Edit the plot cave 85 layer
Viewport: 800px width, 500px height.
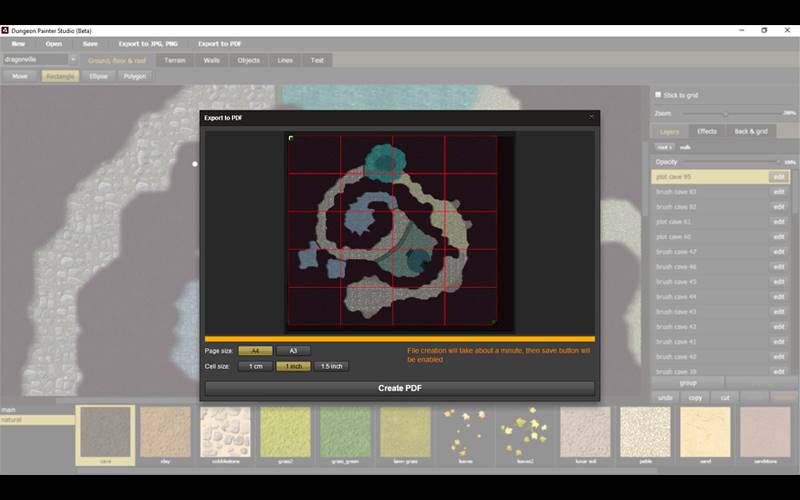point(778,177)
